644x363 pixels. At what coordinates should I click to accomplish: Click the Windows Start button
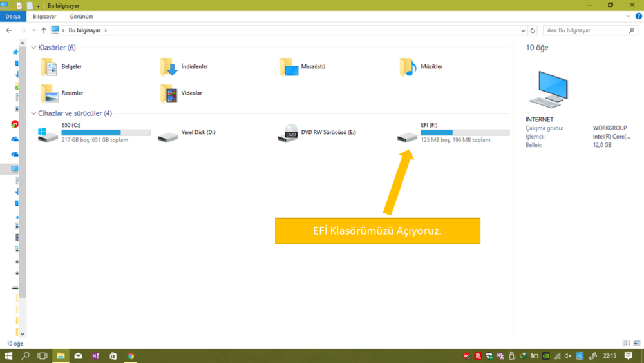point(8,356)
